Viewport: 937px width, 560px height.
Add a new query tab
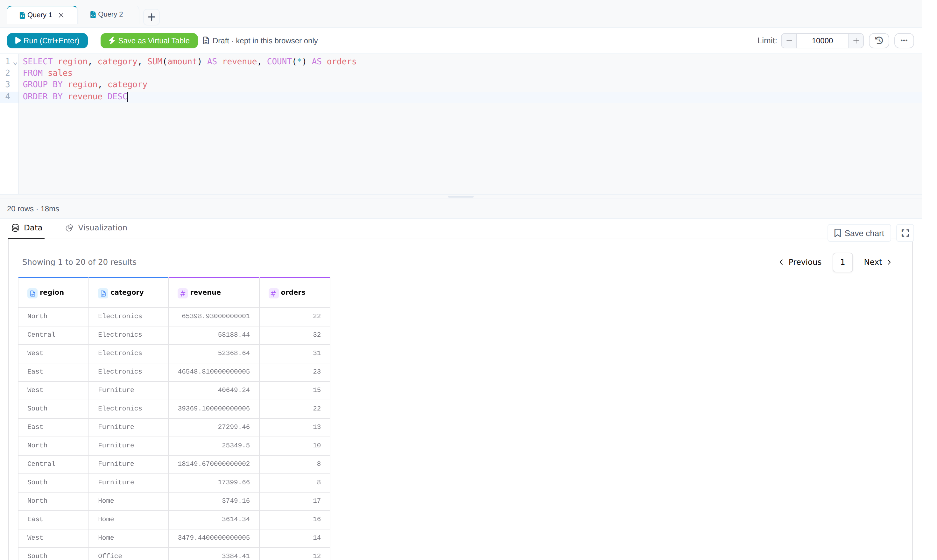151,17
